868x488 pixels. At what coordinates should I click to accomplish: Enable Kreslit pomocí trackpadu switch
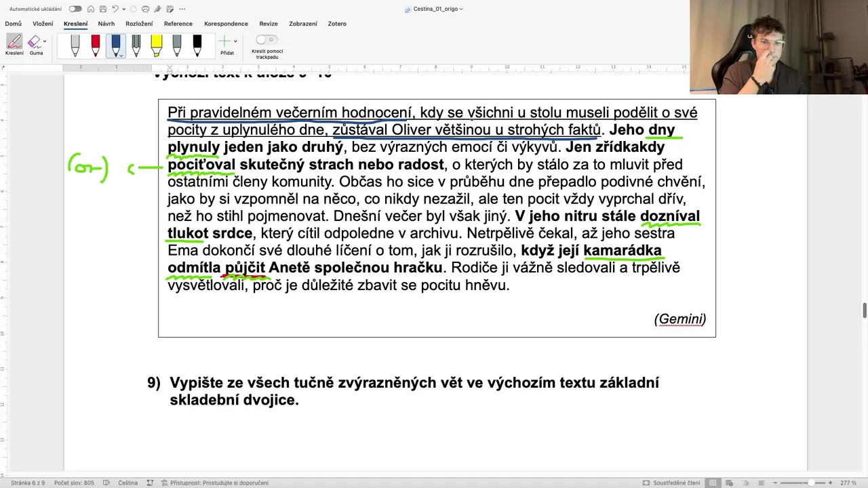[x=267, y=39]
